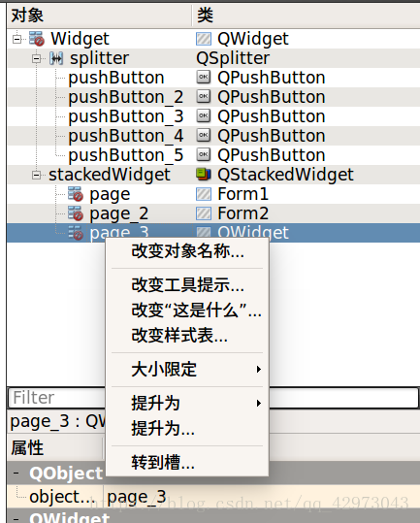
Task: Open the 提升为 submenu with arrow
Action: click(x=187, y=404)
